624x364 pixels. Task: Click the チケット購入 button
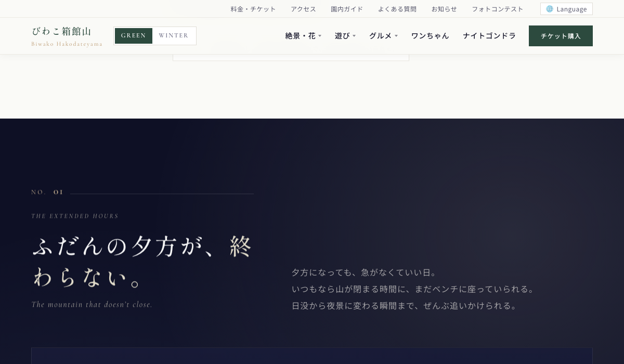(561, 36)
